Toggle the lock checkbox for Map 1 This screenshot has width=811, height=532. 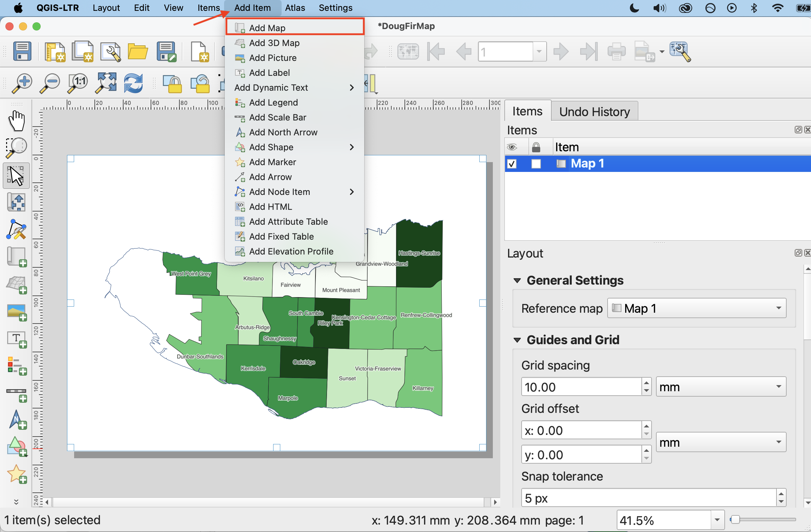536,164
